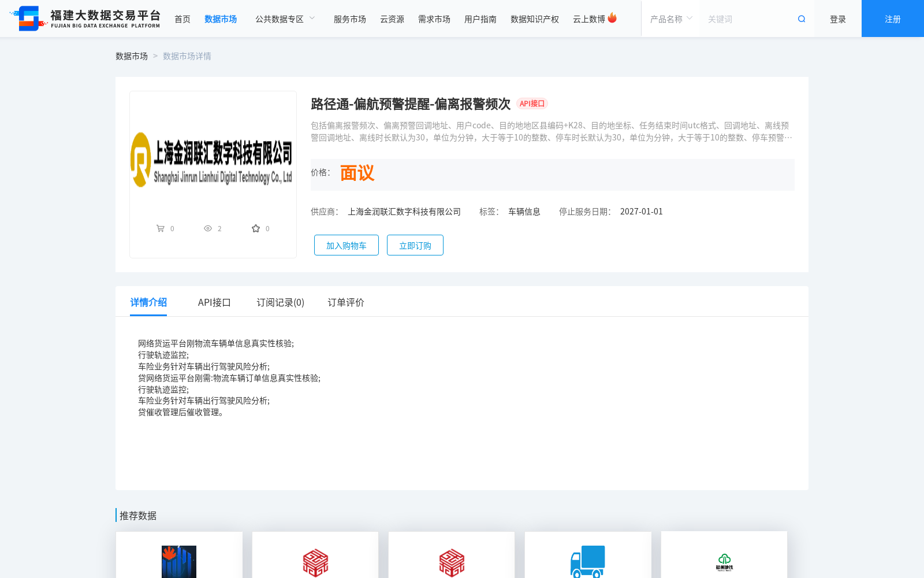
Task: Click the stop date 2027-01-01
Action: coord(642,212)
